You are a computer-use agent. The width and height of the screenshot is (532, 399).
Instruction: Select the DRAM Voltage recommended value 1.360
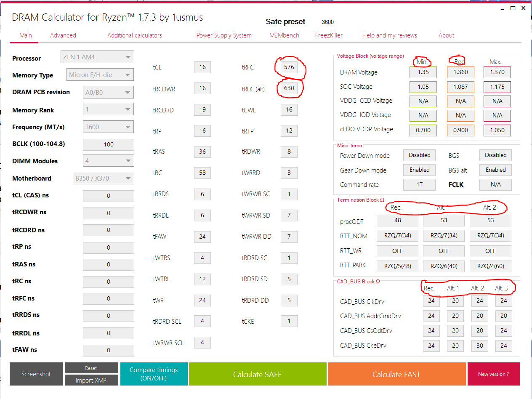click(460, 72)
